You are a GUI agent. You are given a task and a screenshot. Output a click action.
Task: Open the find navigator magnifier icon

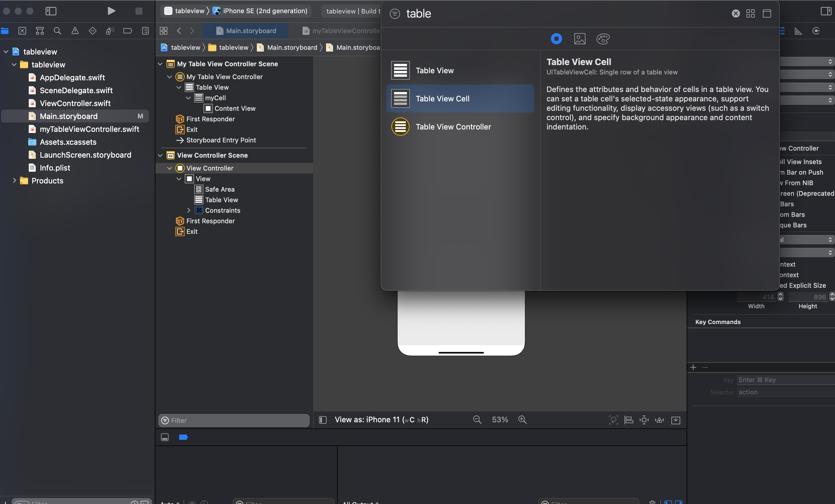pyautogui.click(x=57, y=31)
